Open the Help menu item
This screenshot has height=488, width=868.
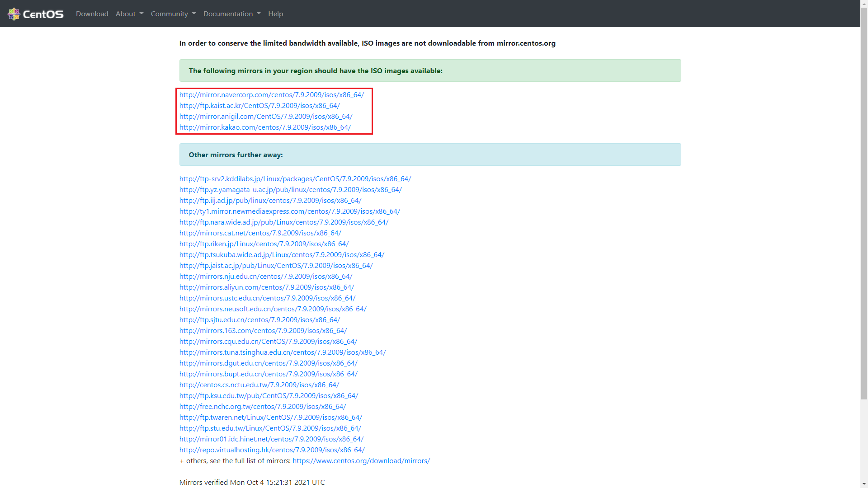point(275,14)
